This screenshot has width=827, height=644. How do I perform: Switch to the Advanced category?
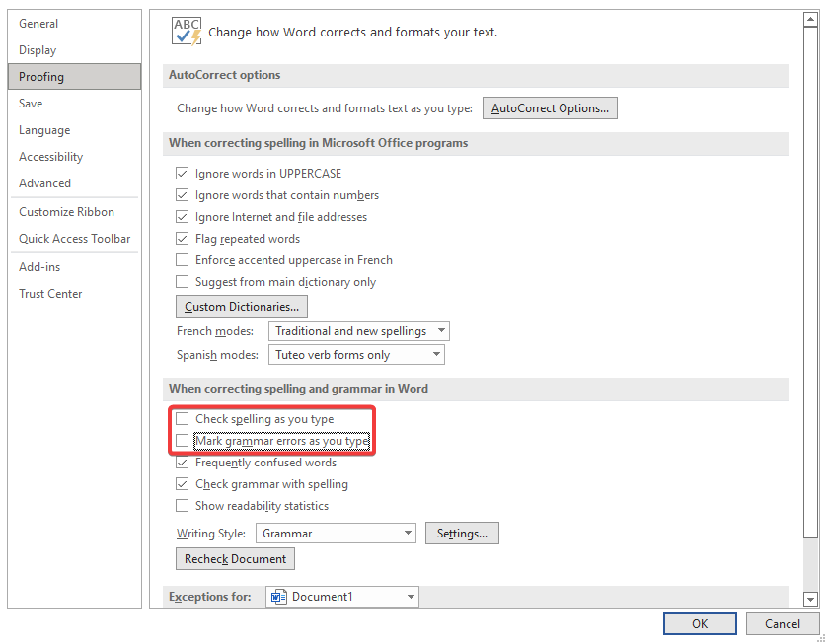pos(45,183)
